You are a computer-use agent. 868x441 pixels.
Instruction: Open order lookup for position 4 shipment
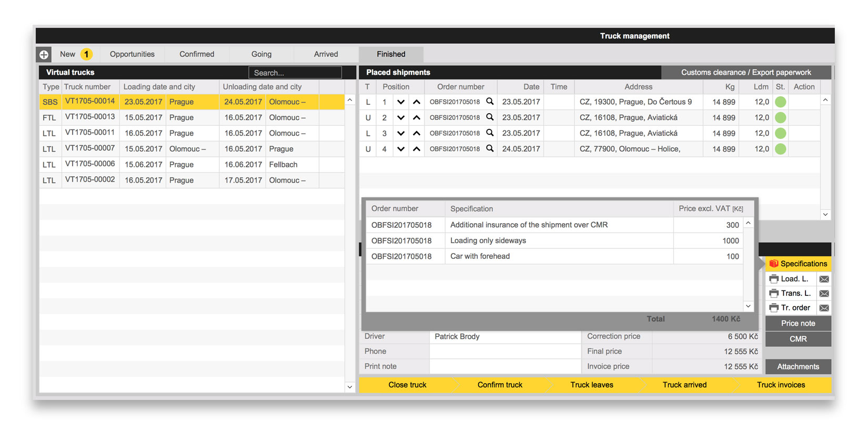(x=490, y=149)
